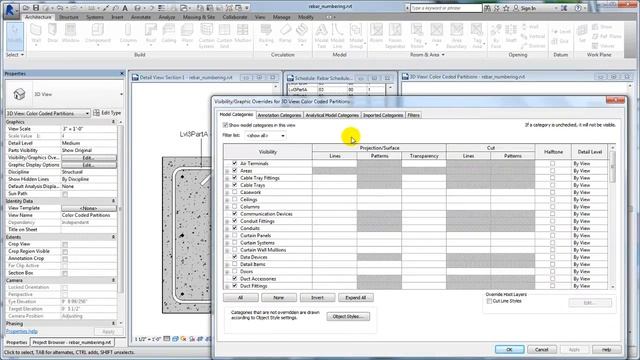Select the Model Line tool
Screen dimensions: 640x360
click(x=338, y=36)
